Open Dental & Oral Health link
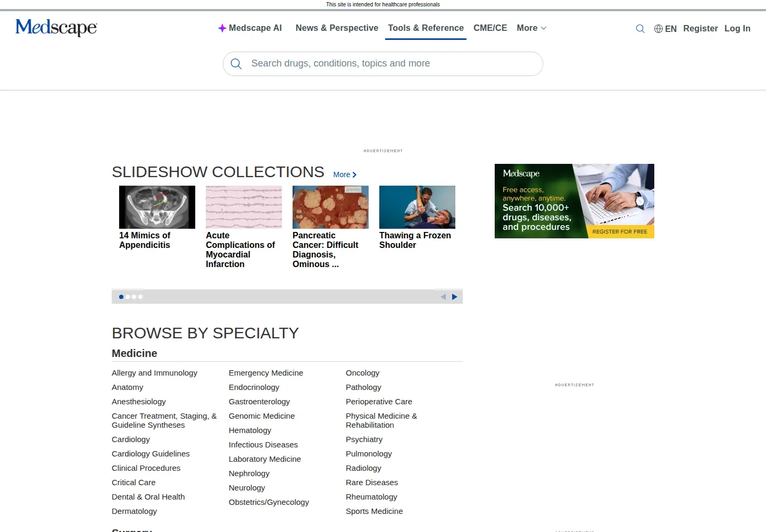Screen dimensions: 766x532 pos(148,497)
